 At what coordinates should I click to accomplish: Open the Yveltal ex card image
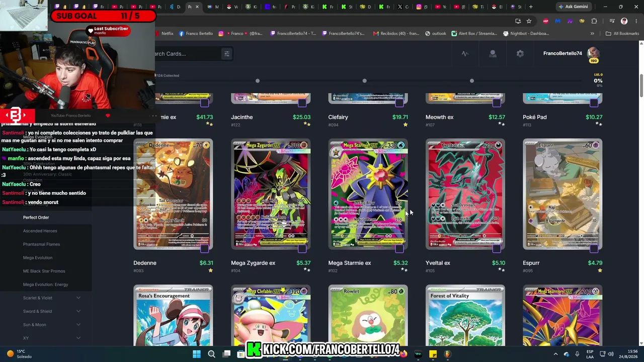pyautogui.click(x=465, y=195)
